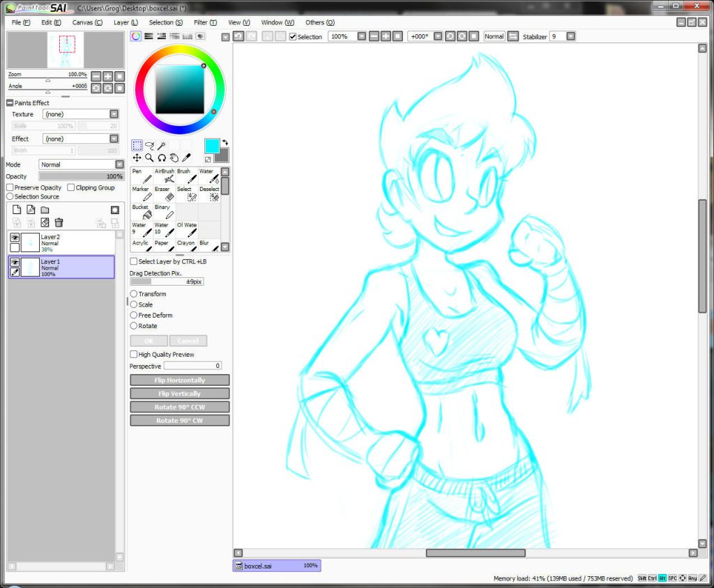714x588 pixels.
Task: Enable the High Quality Preview checkbox
Action: click(134, 355)
